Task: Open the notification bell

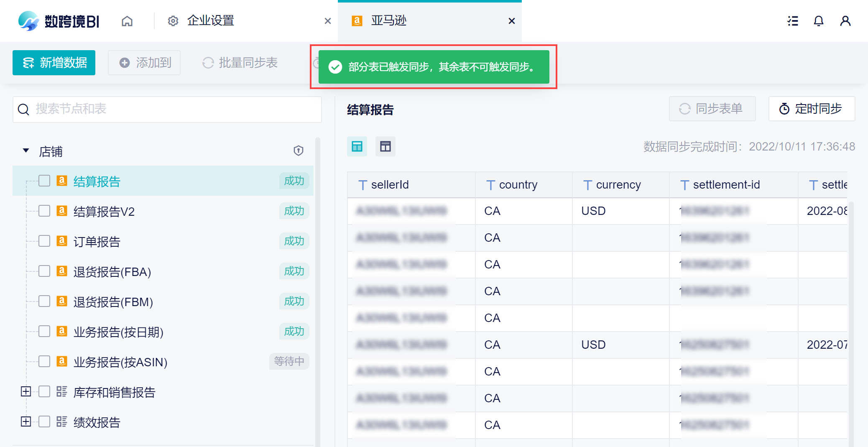Action: (x=818, y=21)
